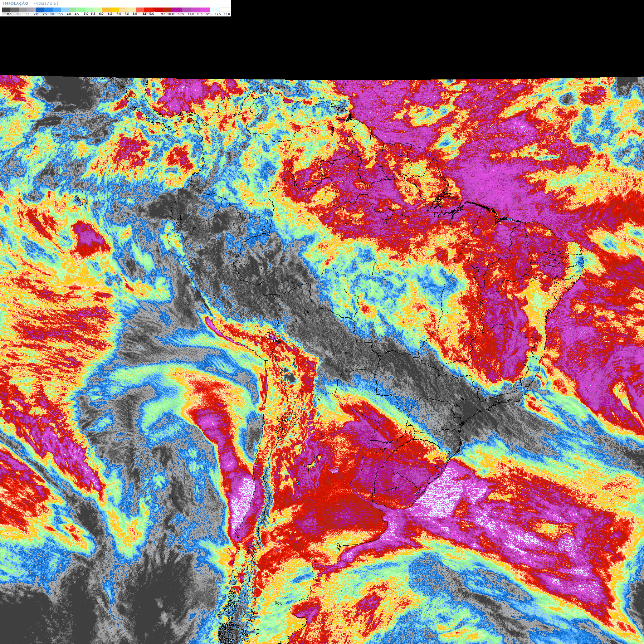Image resolution: width=644 pixels, height=644 pixels.
Task: Select the peach swatch above 7.5
Action: tap(123, 10)
